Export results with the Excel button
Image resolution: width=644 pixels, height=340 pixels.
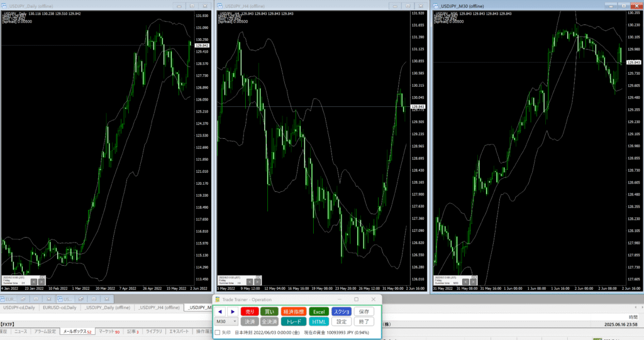[319, 312]
